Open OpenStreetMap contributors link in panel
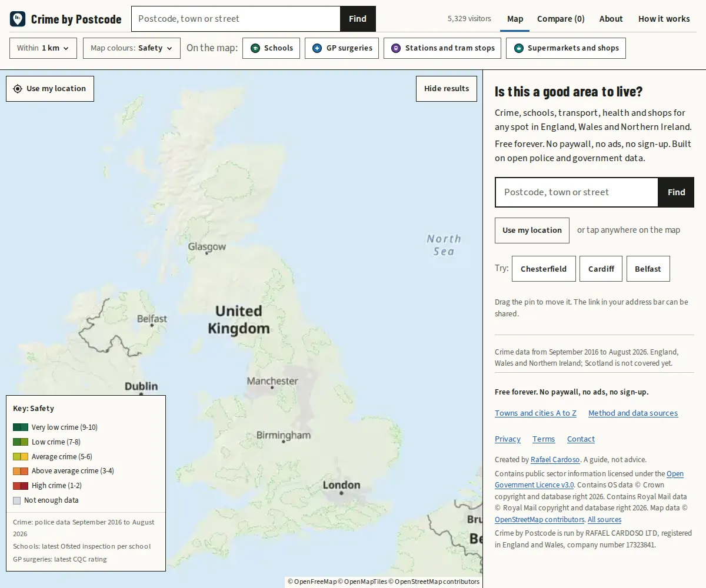706x588 pixels. (x=540, y=520)
